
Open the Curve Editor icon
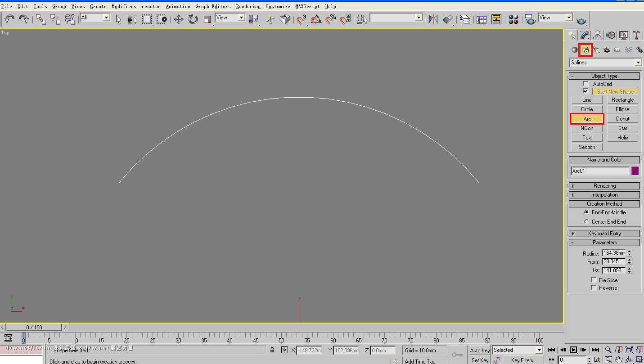(482, 19)
